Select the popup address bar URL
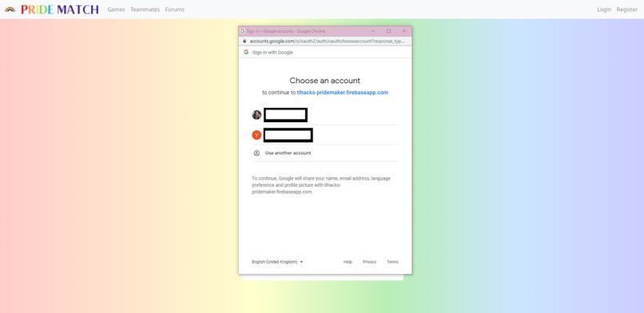This screenshot has width=644, height=313. (x=327, y=41)
